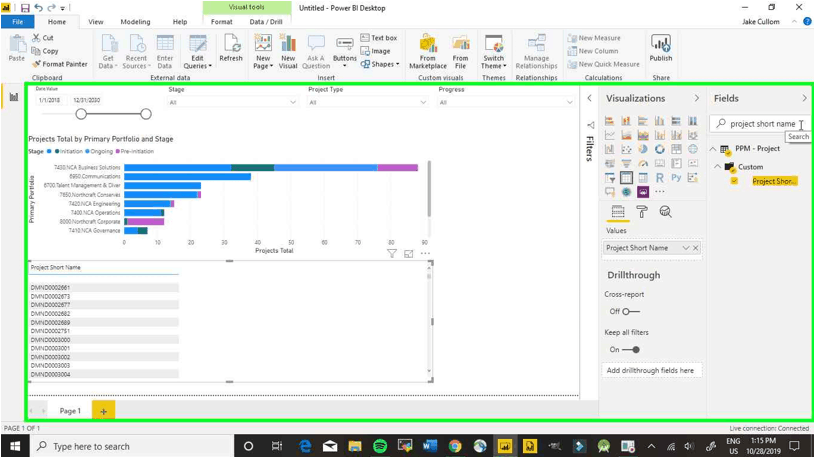
Task: Select the Map globe visualization
Action: pos(693,149)
